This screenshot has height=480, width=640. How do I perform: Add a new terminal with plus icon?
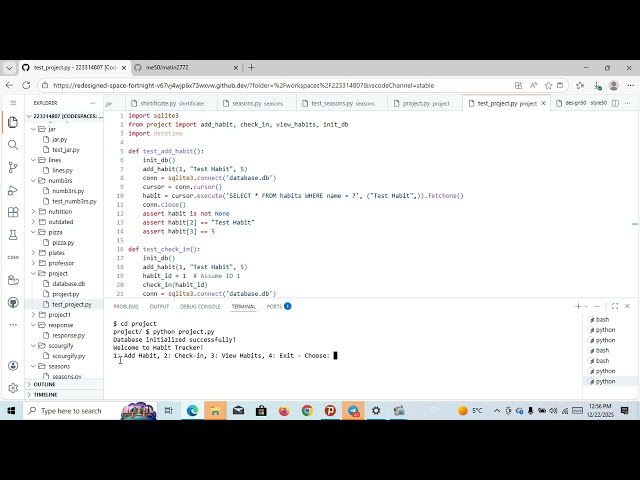pyautogui.click(x=578, y=306)
